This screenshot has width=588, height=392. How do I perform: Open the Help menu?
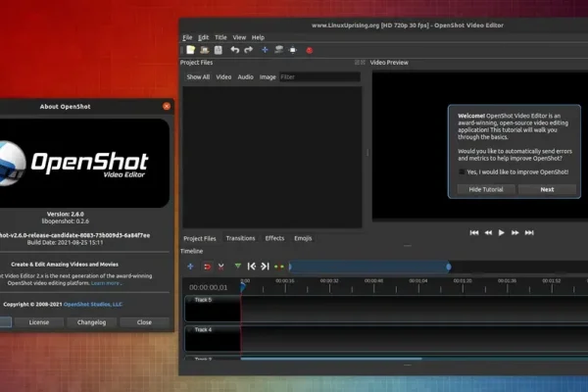click(x=258, y=37)
